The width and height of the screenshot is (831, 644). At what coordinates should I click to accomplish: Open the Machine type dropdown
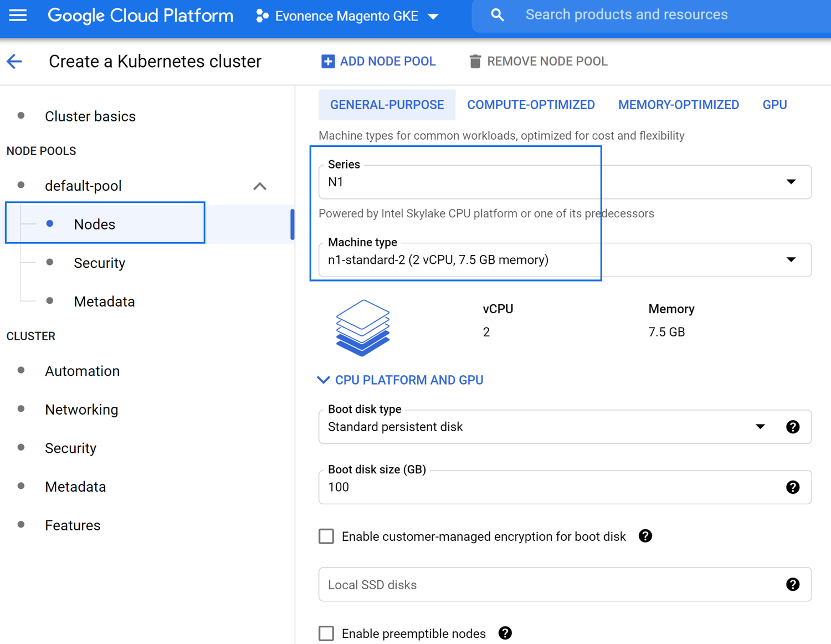(x=565, y=260)
